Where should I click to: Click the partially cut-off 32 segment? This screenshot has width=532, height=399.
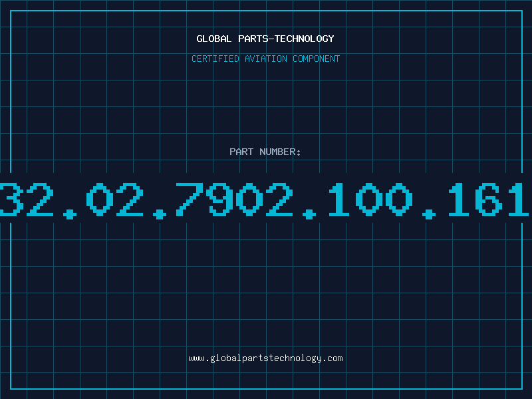coord(27,199)
